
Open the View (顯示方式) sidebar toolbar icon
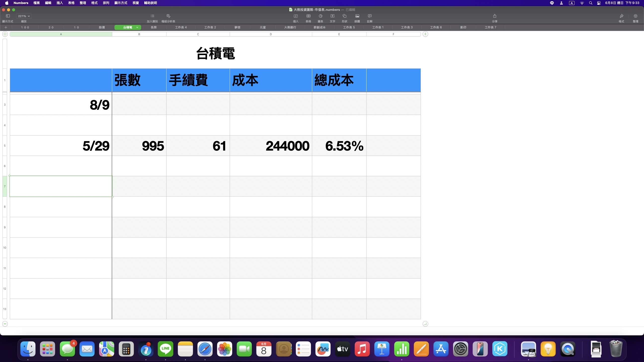8,16
